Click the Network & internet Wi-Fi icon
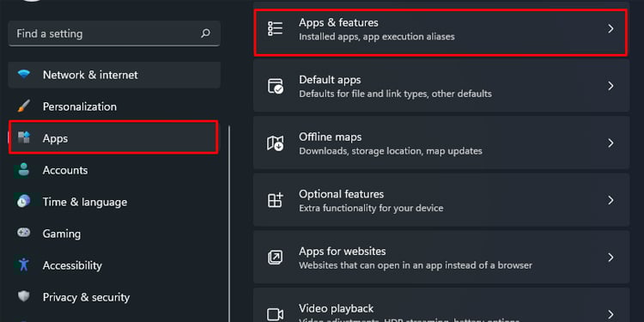This screenshot has width=644, height=322. (x=23, y=75)
